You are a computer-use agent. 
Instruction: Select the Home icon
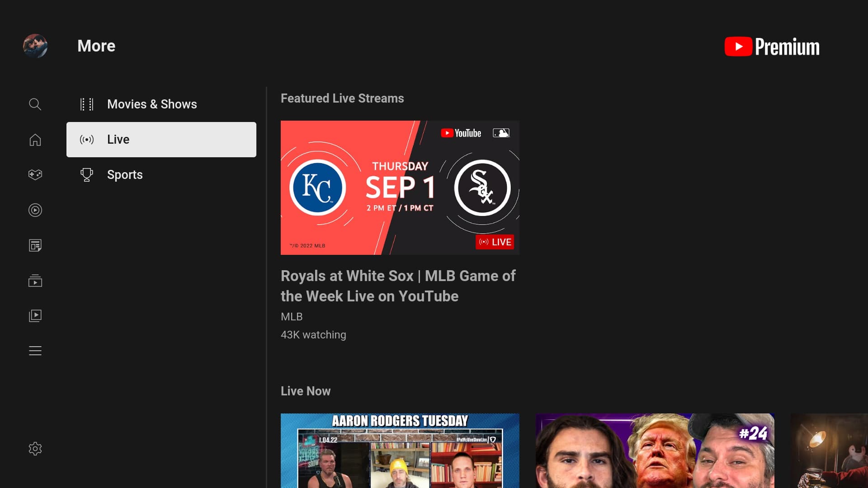tap(35, 140)
